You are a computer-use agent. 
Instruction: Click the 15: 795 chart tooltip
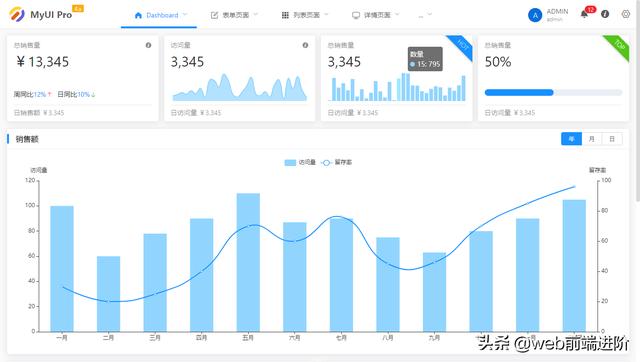[425, 59]
